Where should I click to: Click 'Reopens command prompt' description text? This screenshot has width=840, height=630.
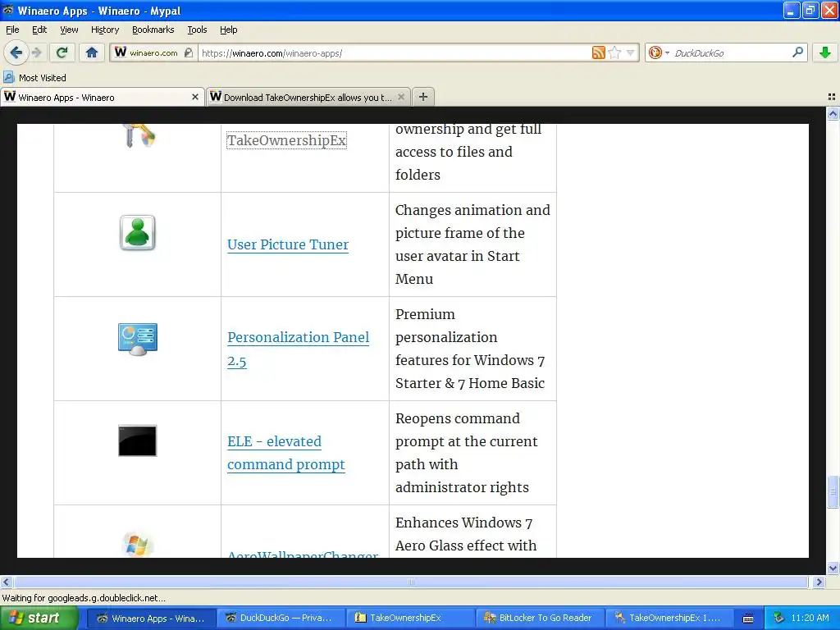[x=466, y=453]
